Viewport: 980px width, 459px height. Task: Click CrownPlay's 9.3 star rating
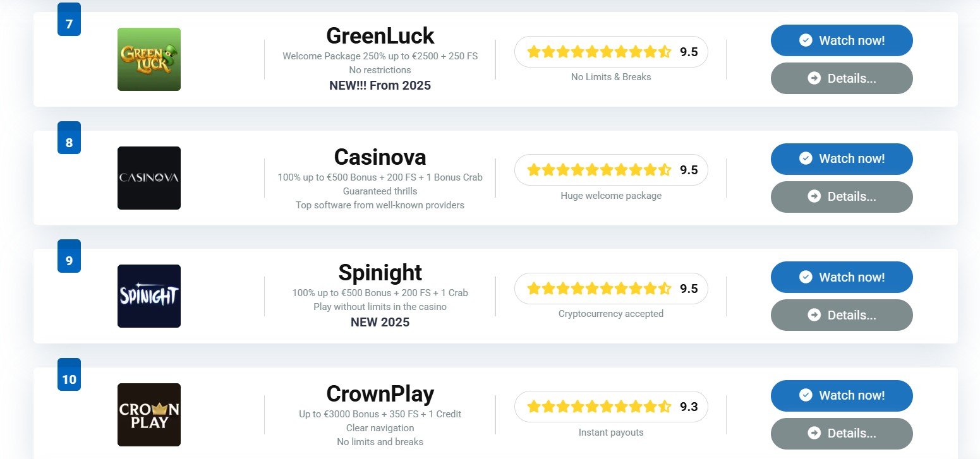tap(611, 407)
